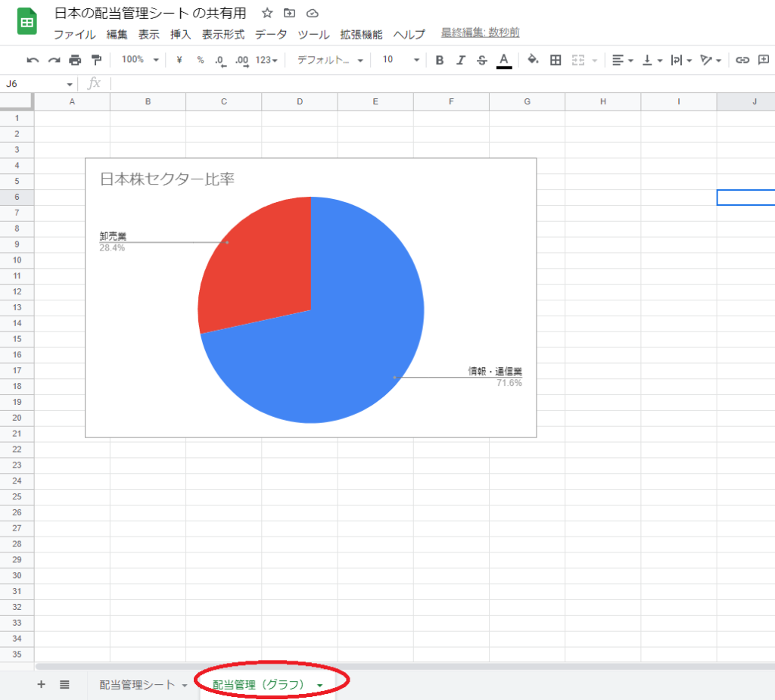Click the 最終編集: 数秒前 link

(x=480, y=33)
